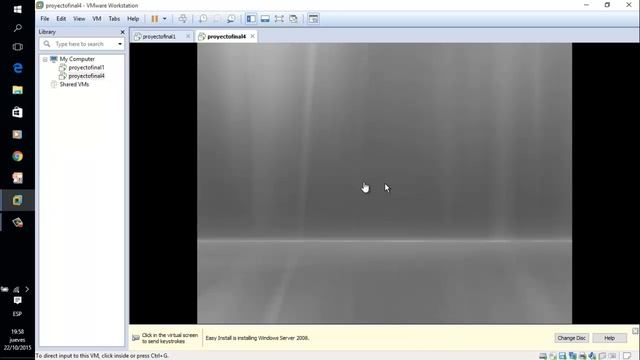
Task: Open the library search dropdown arrow
Action: click(120, 44)
